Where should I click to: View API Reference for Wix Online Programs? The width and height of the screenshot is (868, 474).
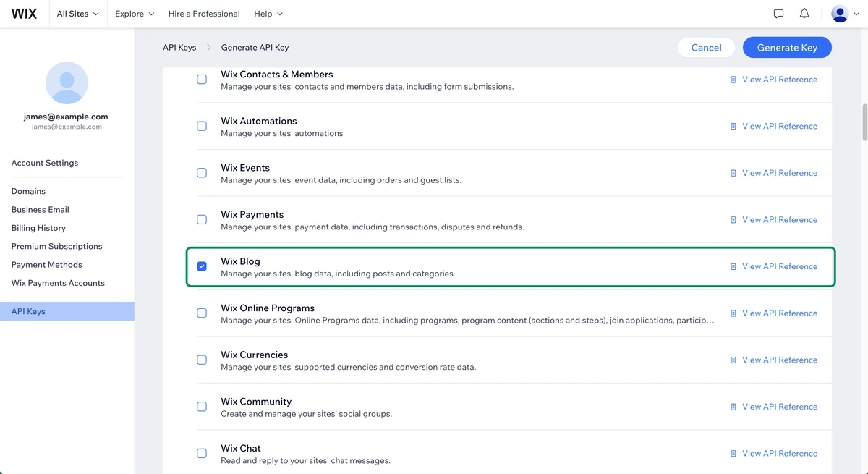click(x=780, y=313)
